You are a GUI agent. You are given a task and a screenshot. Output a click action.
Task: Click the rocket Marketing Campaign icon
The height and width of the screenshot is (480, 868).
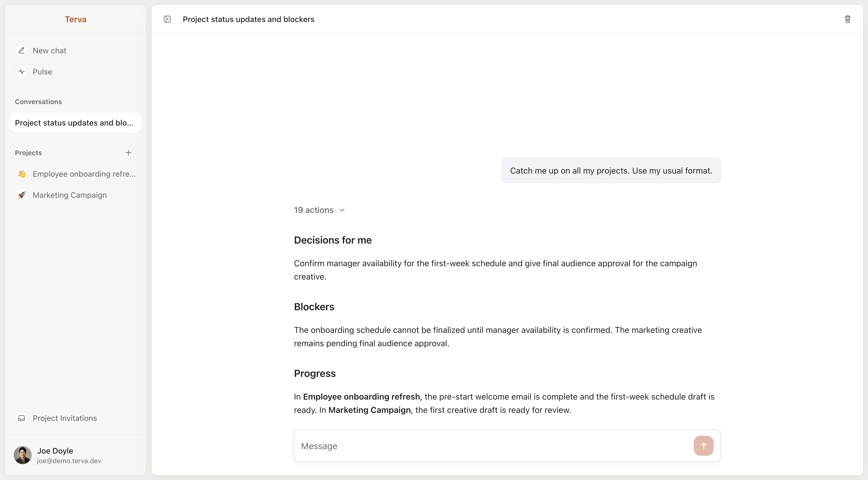pos(22,195)
